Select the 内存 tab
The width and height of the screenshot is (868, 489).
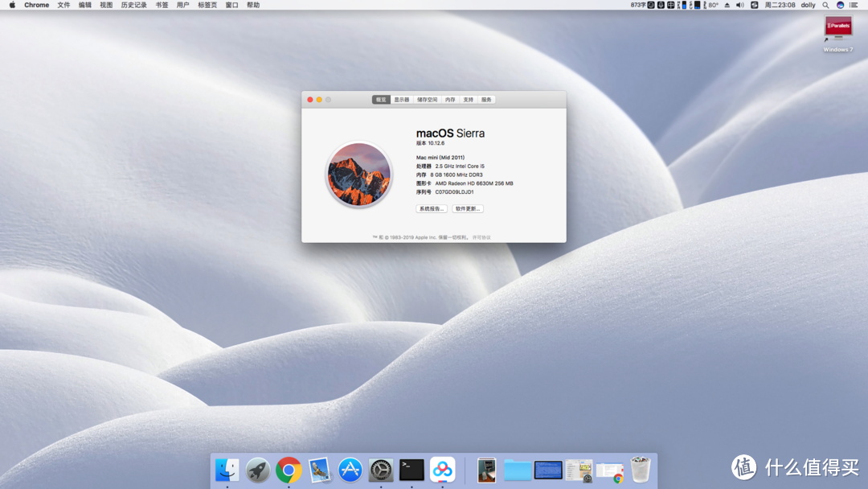coord(450,100)
